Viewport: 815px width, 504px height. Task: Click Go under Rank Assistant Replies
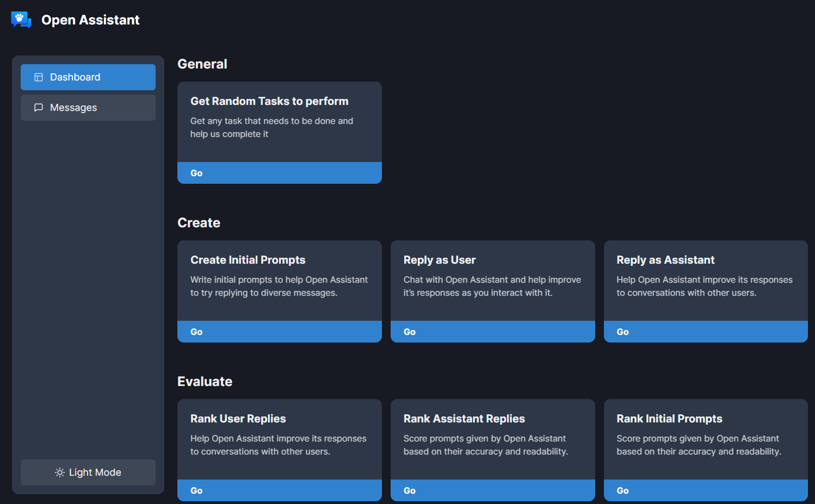click(x=493, y=490)
